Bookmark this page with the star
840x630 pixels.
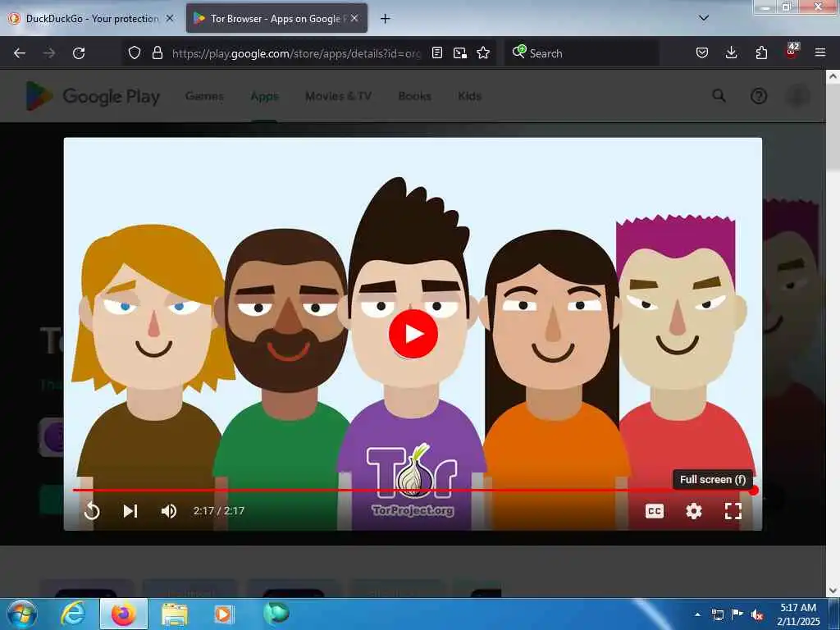tap(483, 52)
